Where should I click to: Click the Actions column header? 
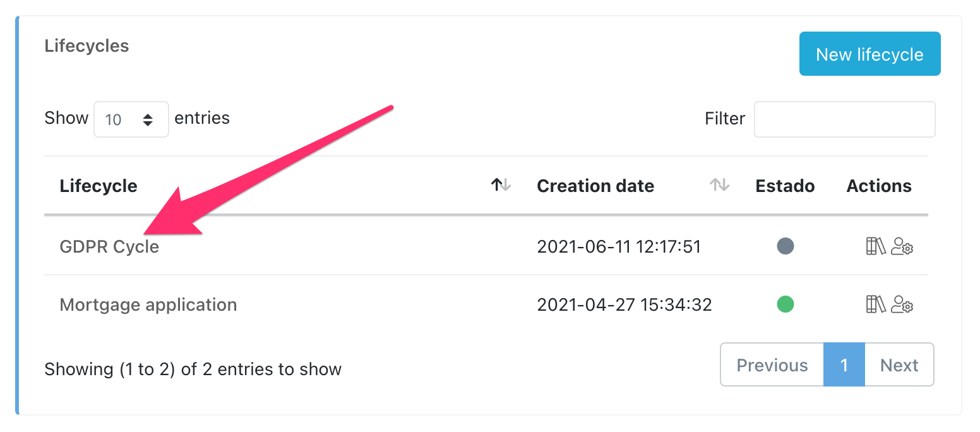coord(879,186)
